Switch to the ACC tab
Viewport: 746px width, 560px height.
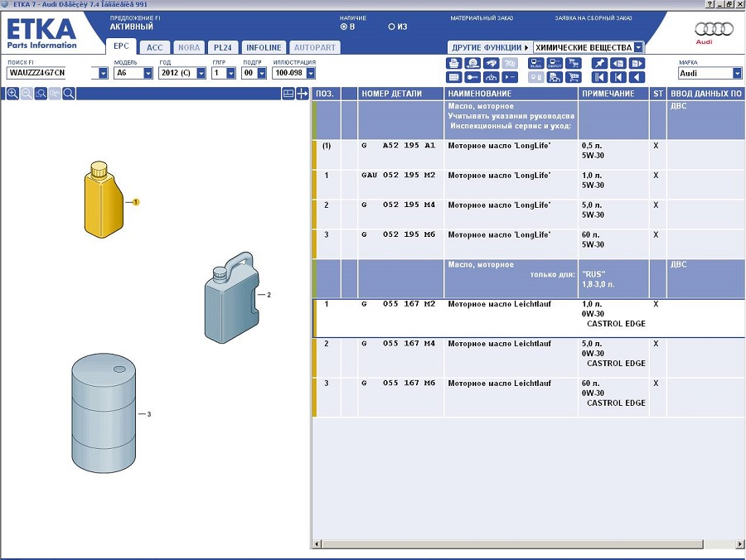pyautogui.click(x=155, y=47)
